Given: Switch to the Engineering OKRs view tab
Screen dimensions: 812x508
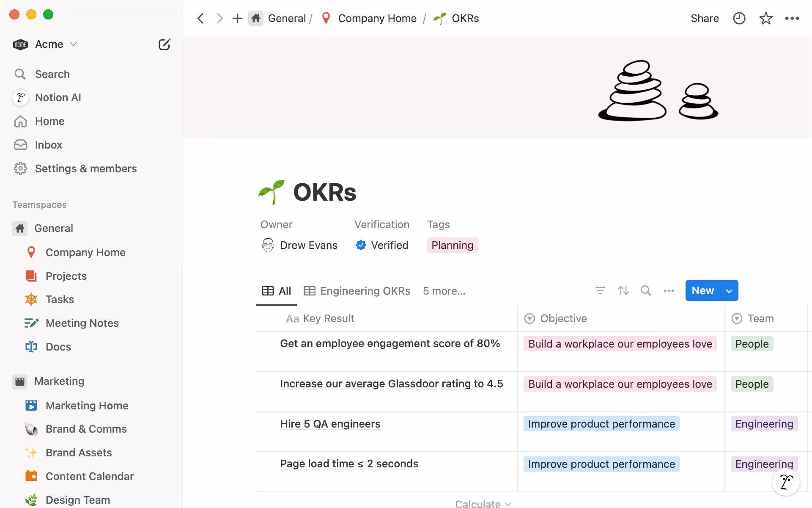Looking at the screenshot, I should (357, 291).
